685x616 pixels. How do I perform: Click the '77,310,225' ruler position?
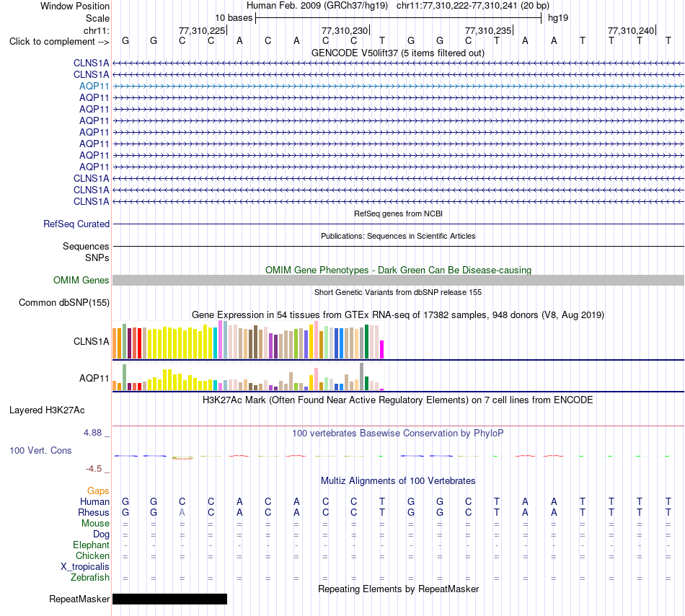tap(202, 30)
